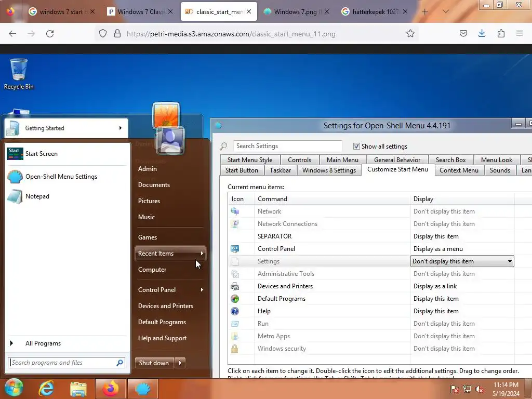Switch to the hatterkepek Google browser tab
Image resolution: width=532 pixels, height=399 pixels.
[374, 11]
